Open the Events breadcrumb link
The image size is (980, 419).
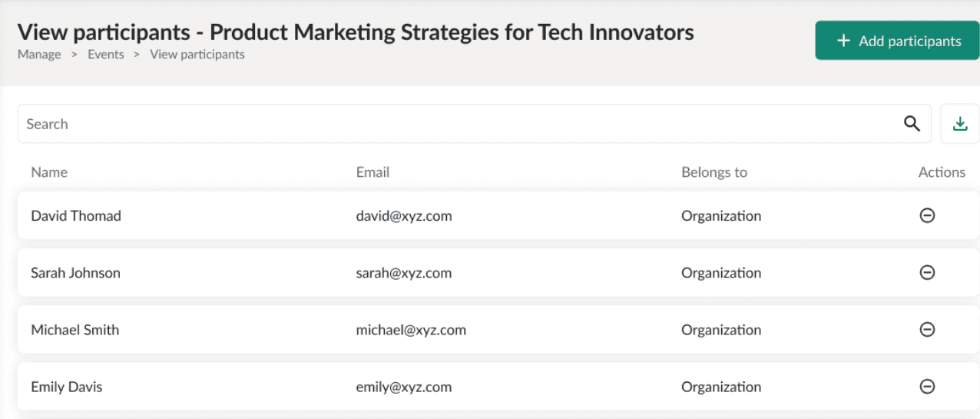point(106,55)
